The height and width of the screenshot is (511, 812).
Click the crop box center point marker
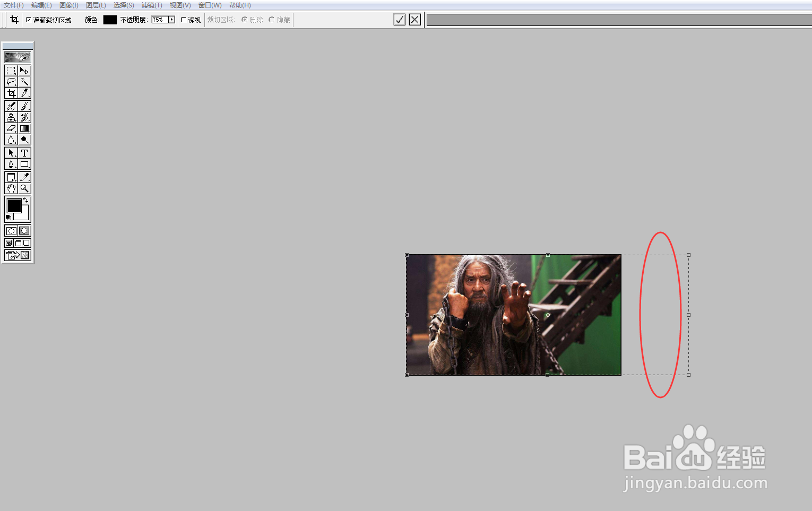tap(548, 315)
